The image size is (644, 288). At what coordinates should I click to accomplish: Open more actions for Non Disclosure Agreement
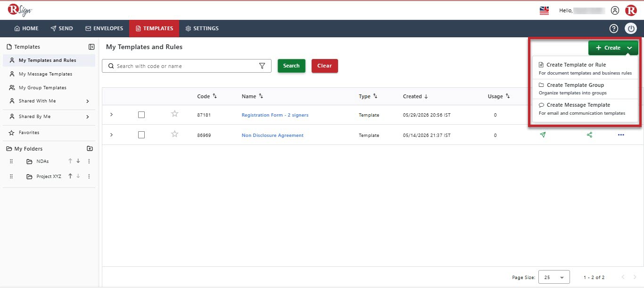point(621,135)
